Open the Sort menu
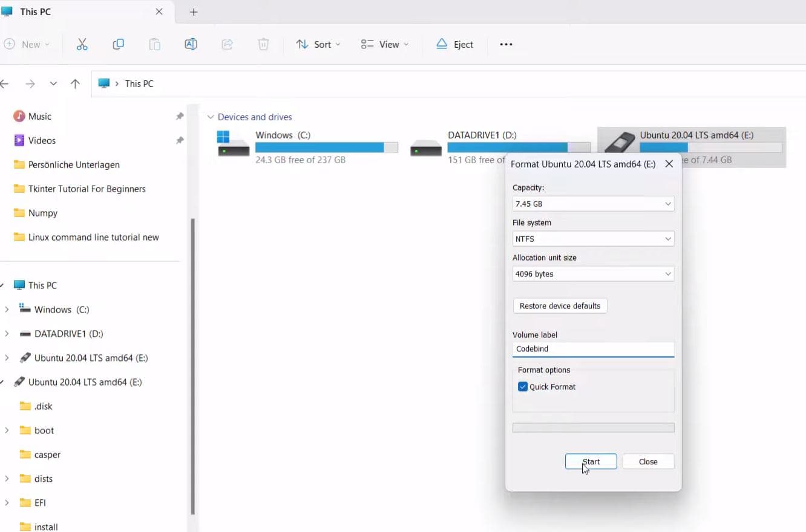The height and width of the screenshot is (532, 806). click(318, 44)
